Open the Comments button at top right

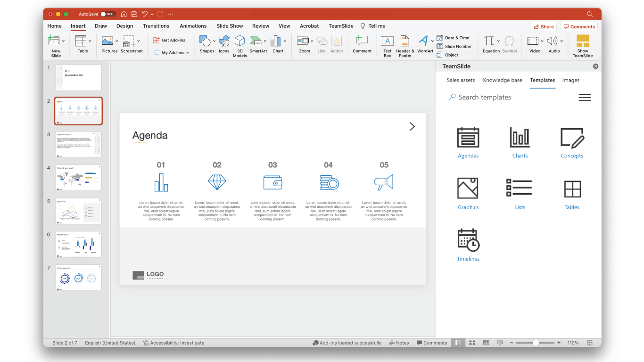point(579,27)
